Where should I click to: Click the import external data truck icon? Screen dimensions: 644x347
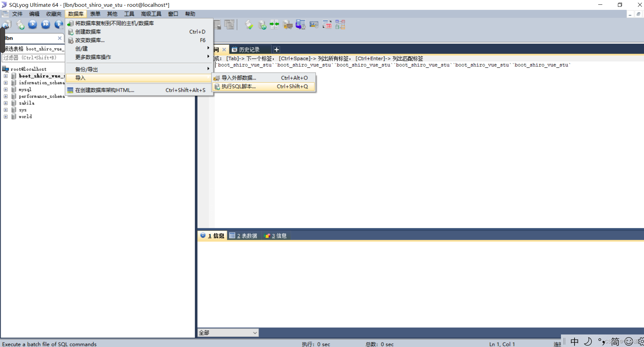(287, 24)
